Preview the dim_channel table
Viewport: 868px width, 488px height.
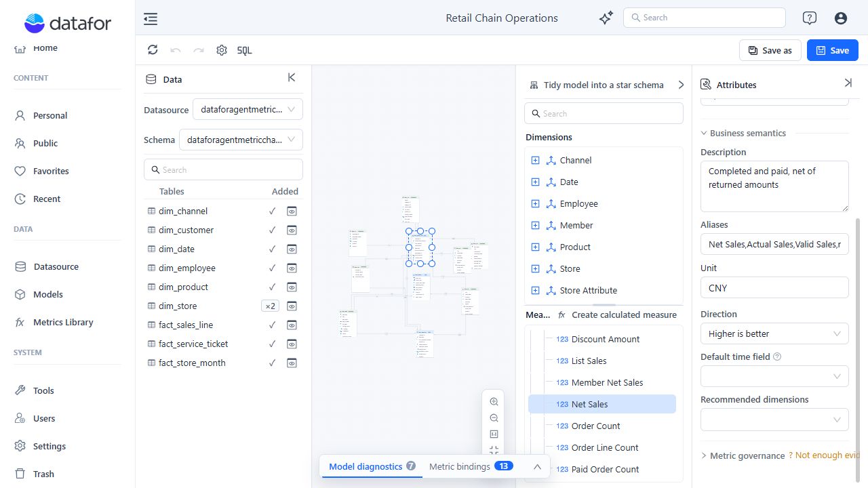coord(292,211)
